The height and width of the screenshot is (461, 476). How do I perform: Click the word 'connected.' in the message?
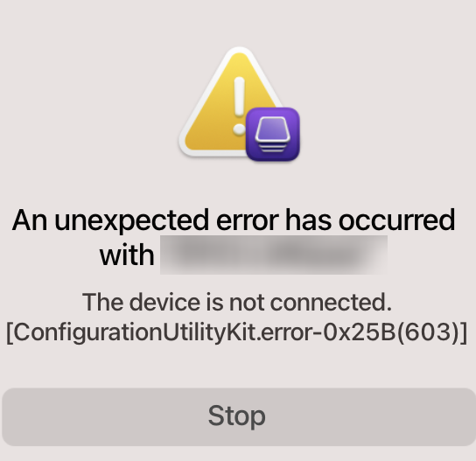[x=331, y=303]
